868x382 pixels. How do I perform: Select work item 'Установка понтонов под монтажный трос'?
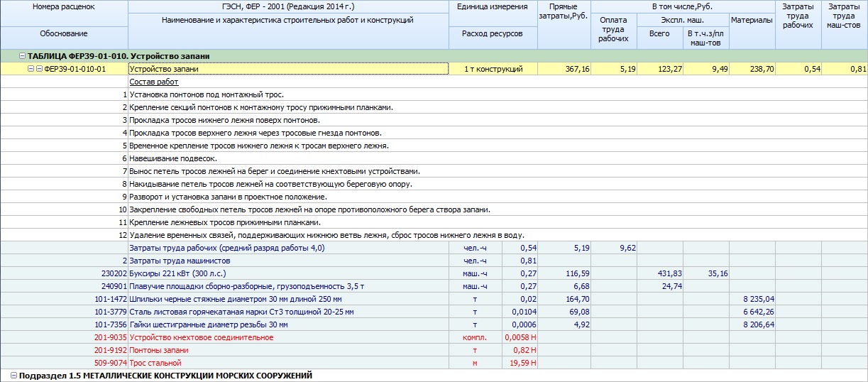point(206,94)
